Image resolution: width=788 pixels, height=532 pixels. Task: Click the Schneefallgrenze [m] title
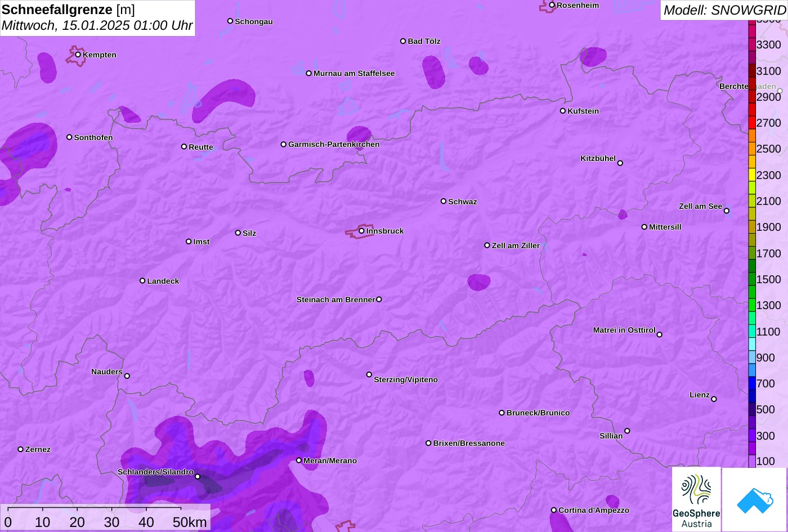pos(68,10)
